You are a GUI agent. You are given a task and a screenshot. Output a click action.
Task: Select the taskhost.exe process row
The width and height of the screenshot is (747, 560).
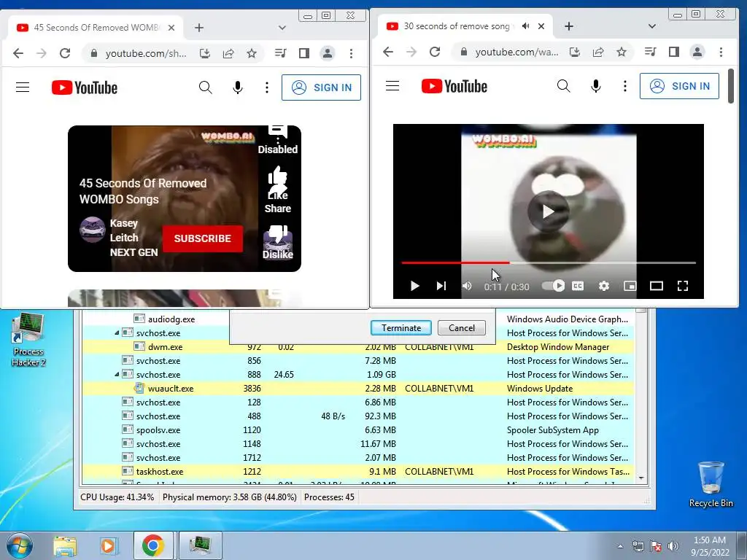point(358,472)
